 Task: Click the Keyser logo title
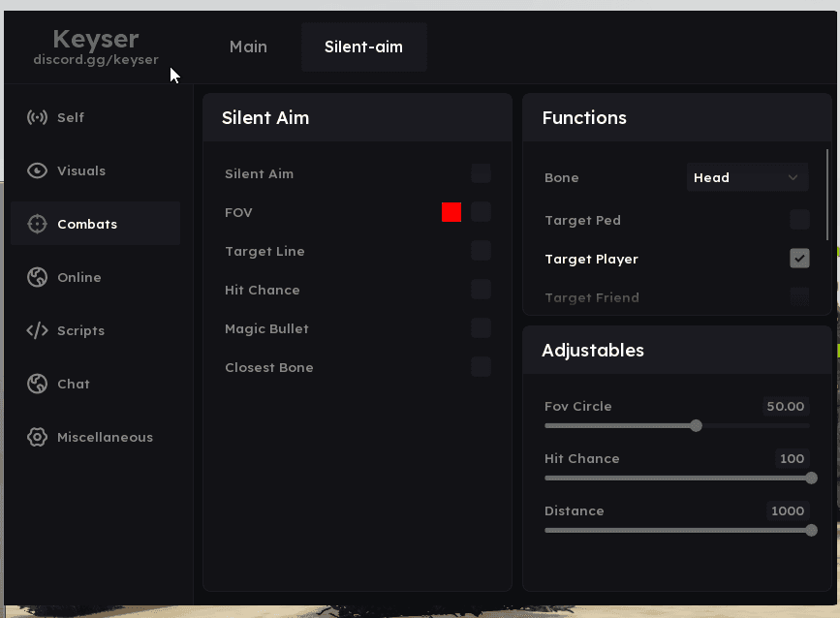coord(96,39)
